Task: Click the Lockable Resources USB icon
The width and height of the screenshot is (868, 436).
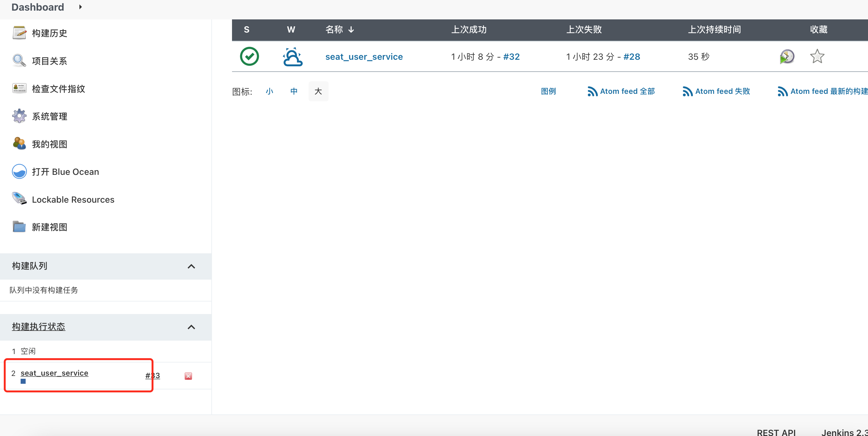Action: tap(19, 199)
